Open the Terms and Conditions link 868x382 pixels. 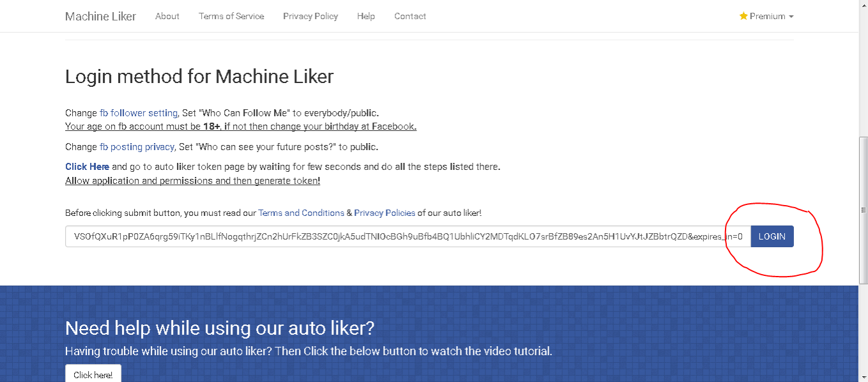(301, 213)
